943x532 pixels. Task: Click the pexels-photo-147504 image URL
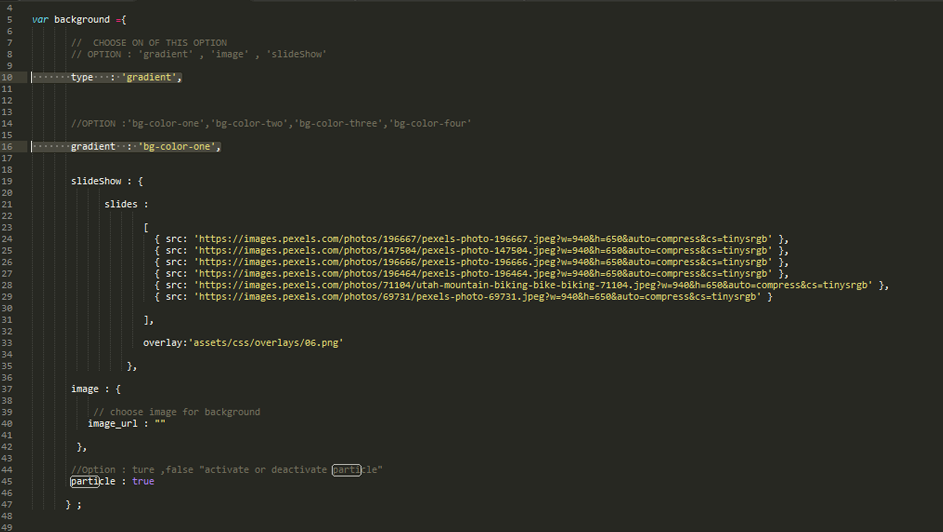click(x=483, y=250)
